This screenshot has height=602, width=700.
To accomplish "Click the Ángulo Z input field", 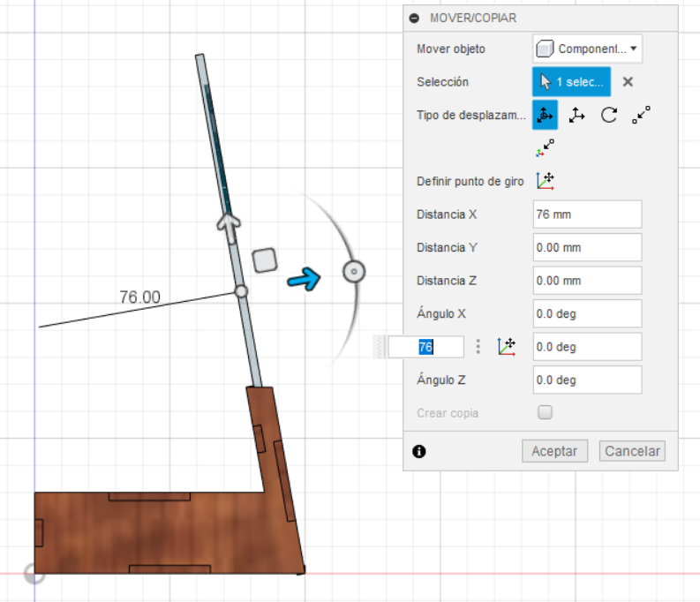I will [x=588, y=380].
